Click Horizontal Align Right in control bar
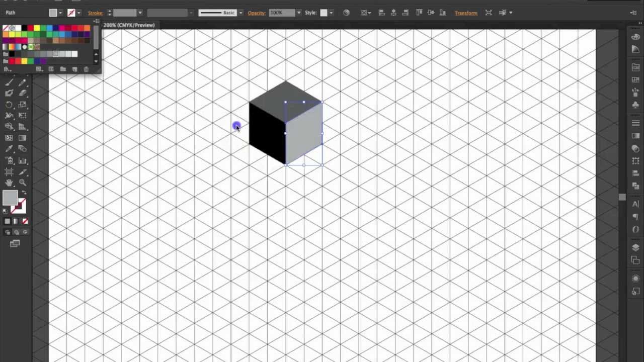The height and width of the screenshot is (362, 644). (405, 13)
